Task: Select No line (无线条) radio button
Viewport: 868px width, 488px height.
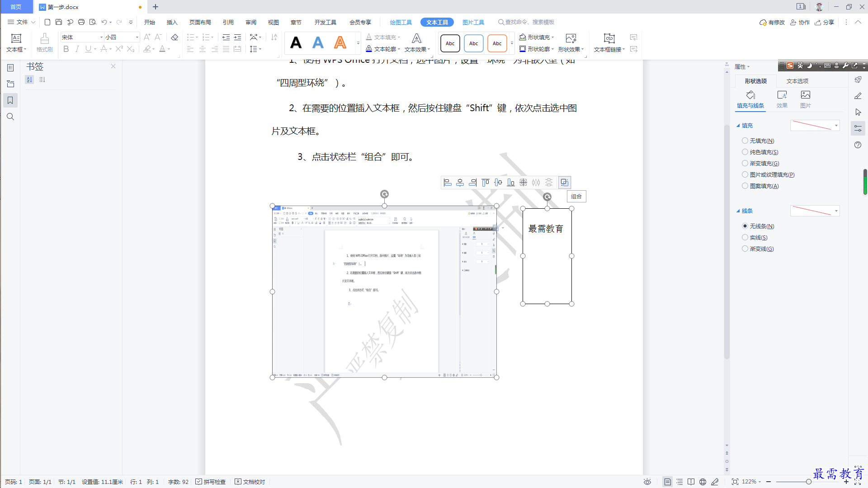Action: [745, 226]
